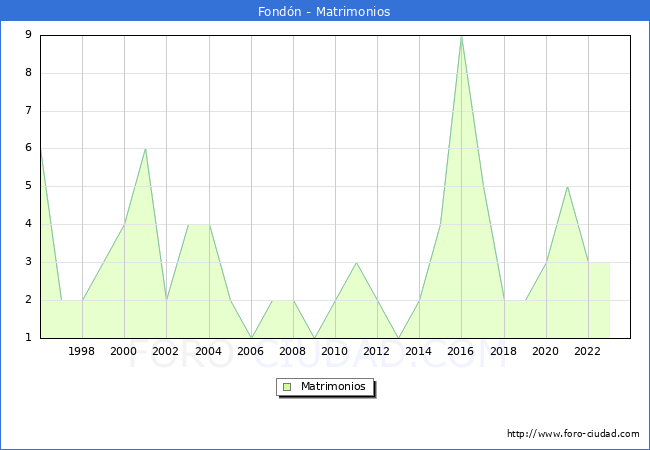
Task: Click the 1998 x-axis label
Action: coord(82,351)
